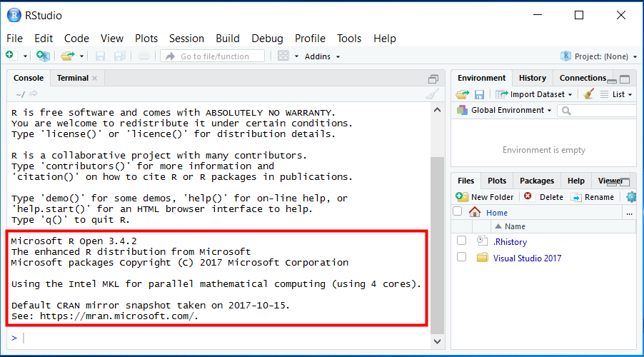
Task: Switch to the Connections tab
Action: pyautogui.click(x=583, y=78)
